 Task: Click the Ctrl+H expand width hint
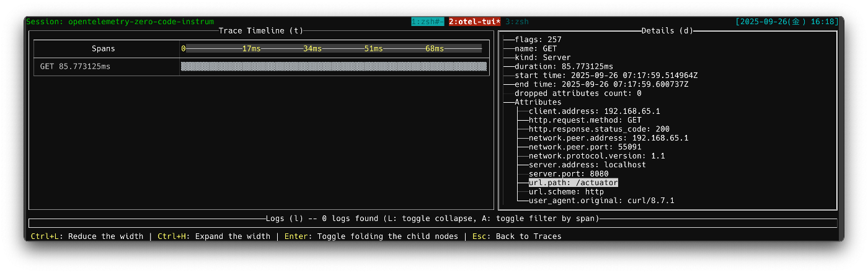(214, 236)
